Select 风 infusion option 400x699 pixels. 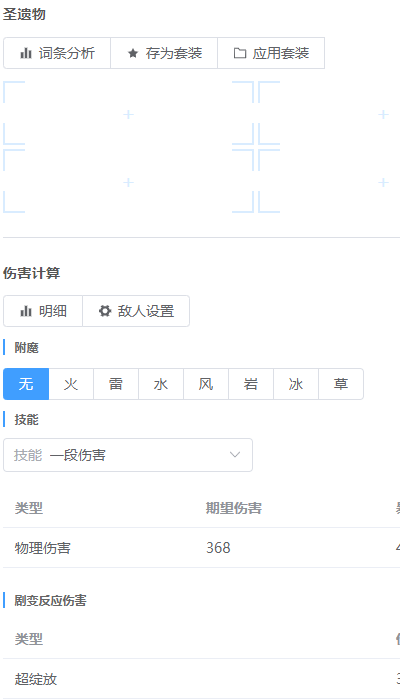click(206, 384)
